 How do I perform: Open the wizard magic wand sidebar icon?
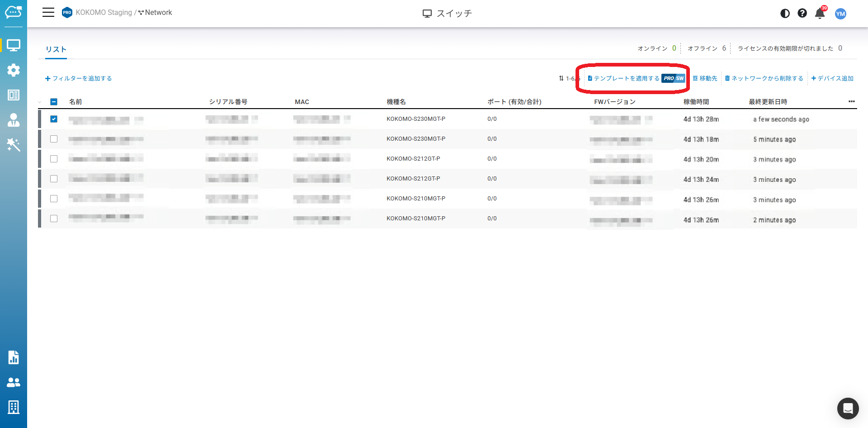click(14, 145)
